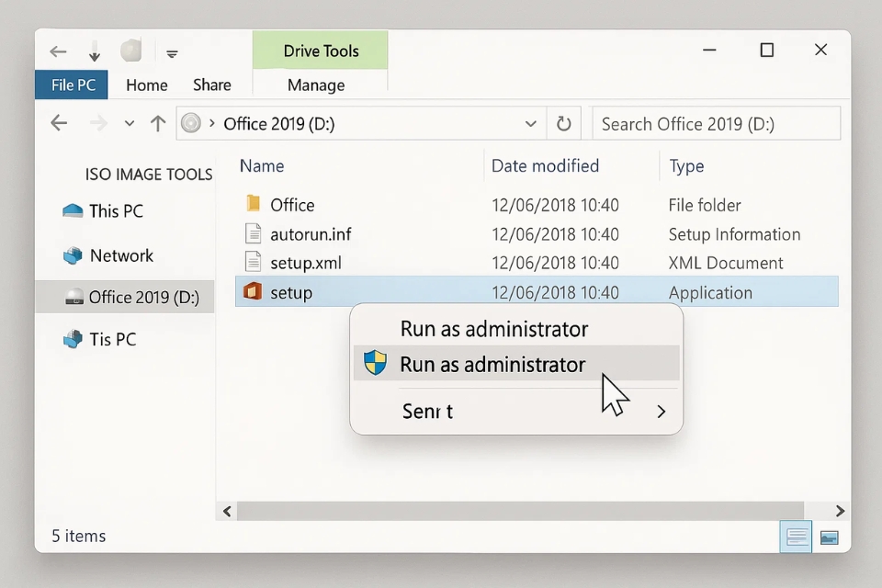Sort by the Name column header

262,166
